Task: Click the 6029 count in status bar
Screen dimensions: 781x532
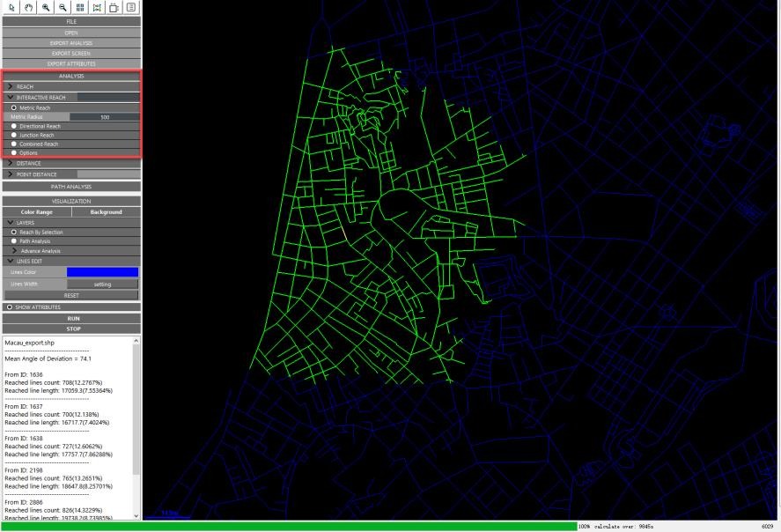Action: point(767,526)
